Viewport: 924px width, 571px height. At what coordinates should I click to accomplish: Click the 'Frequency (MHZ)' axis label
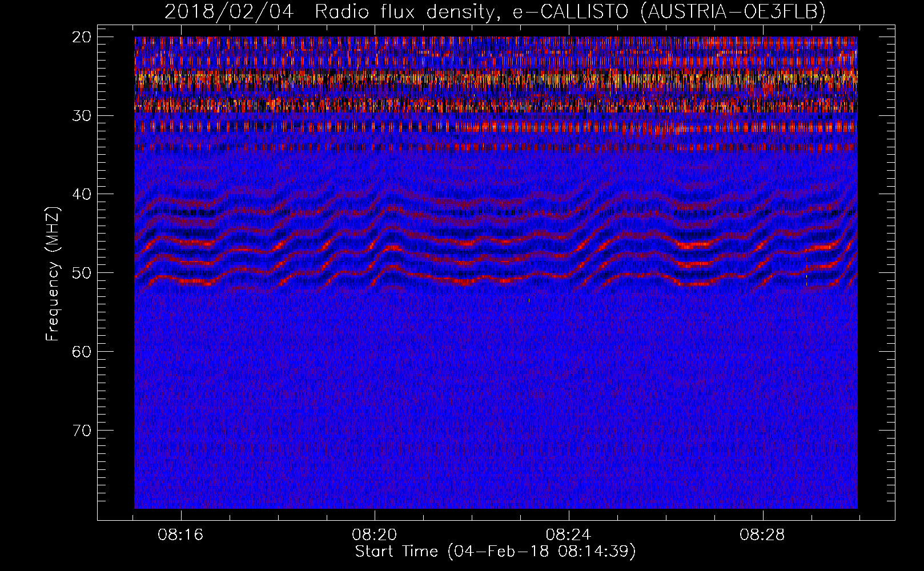pyautogui.click(x=52, y=274)
